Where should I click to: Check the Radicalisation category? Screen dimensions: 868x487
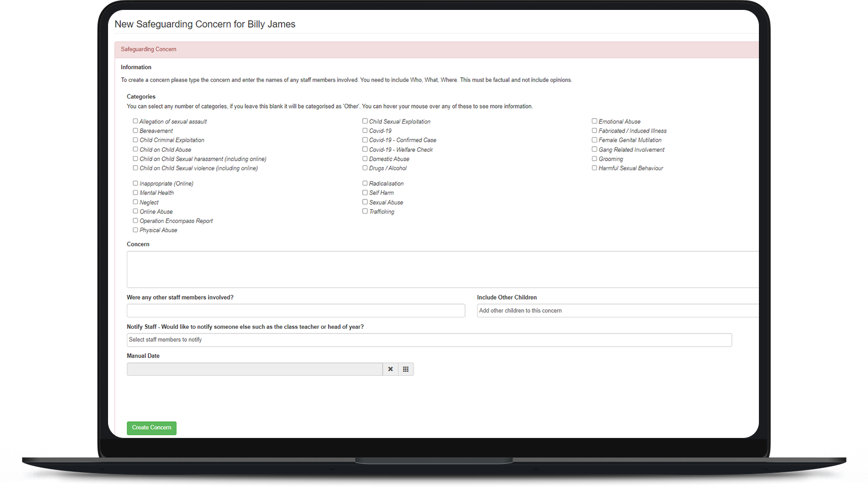click(x=365, y=183)
